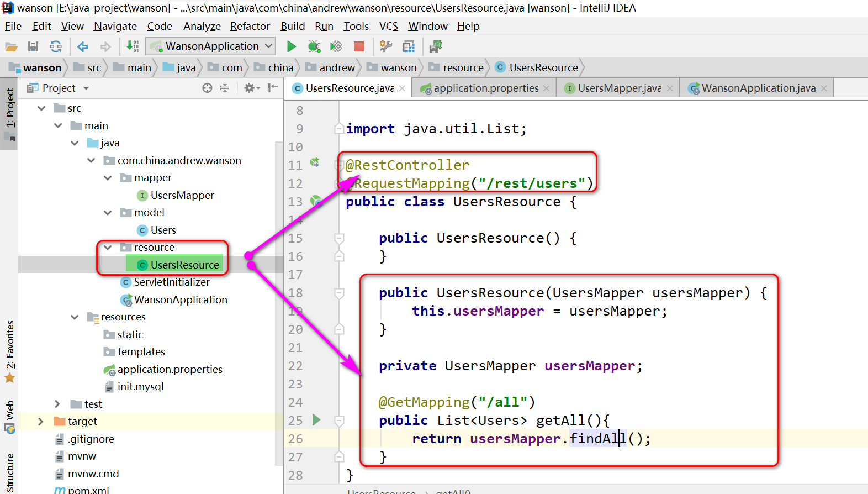
Task: Collapse the main folder node
Action: pos(58,126)
